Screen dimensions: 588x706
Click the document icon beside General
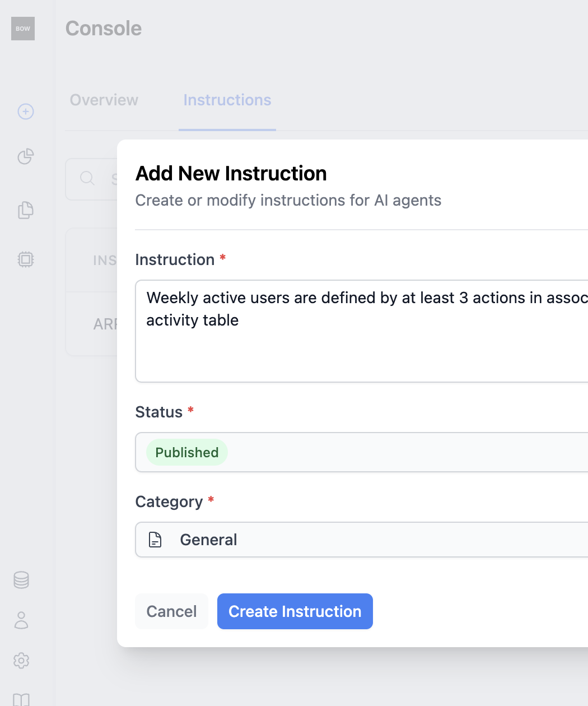click(155, 540)
